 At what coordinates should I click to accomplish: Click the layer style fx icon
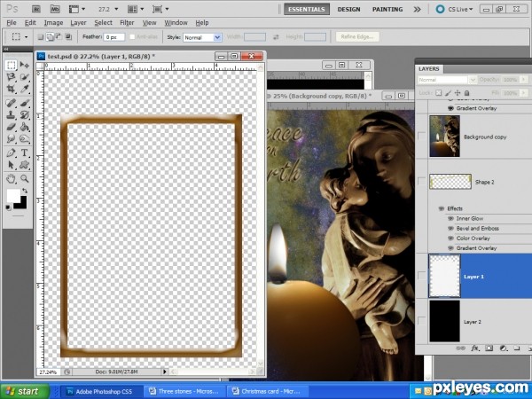(x=475, y=348)
